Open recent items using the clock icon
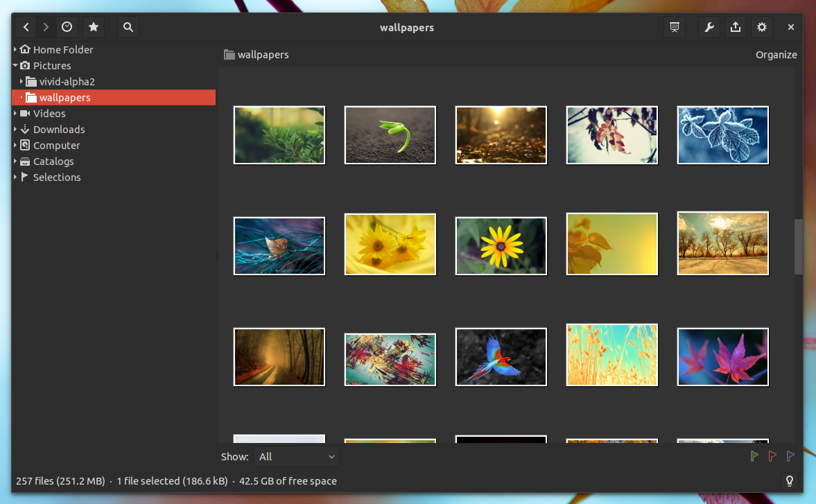Viewport: 816px width, 504px height. [67, 27]
